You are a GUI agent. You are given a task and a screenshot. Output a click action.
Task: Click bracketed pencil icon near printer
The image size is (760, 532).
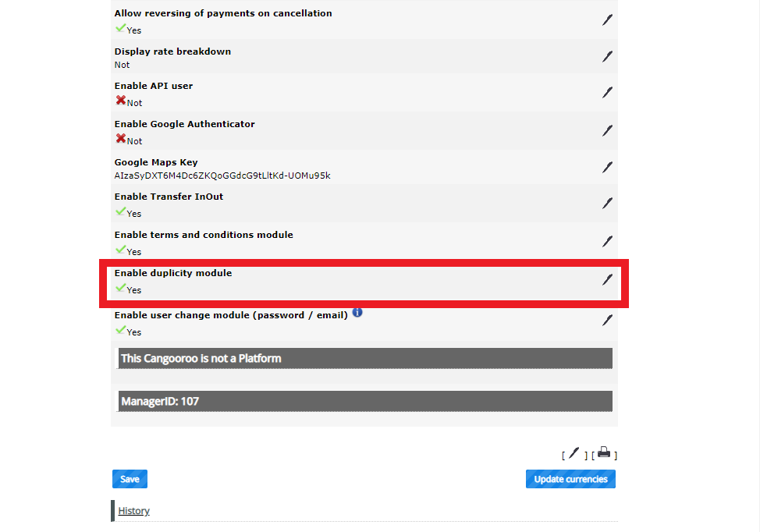pyautogui.click(x=574, y=453)
